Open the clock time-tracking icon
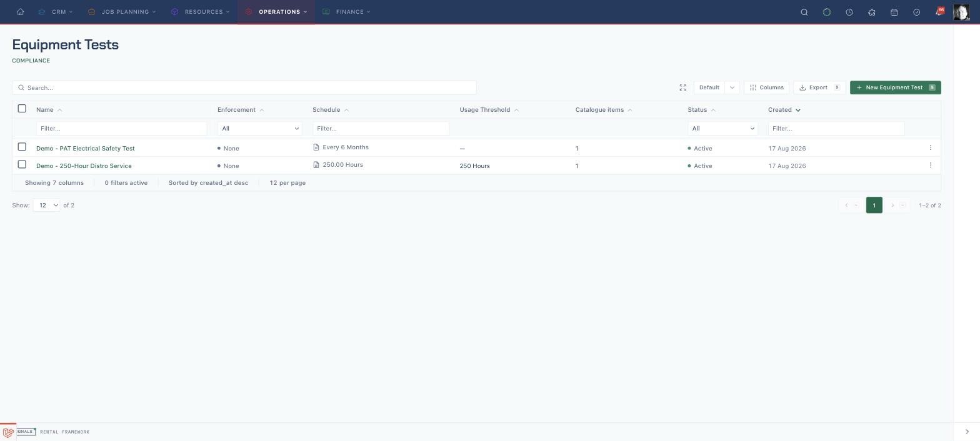This screenshot has height=441, width=980. pos(849,12)
